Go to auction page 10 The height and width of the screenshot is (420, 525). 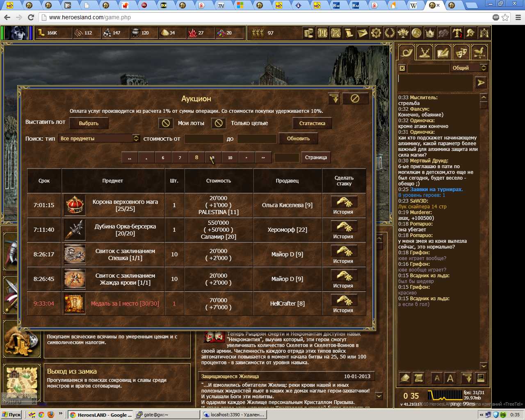[x=230, y=157]
